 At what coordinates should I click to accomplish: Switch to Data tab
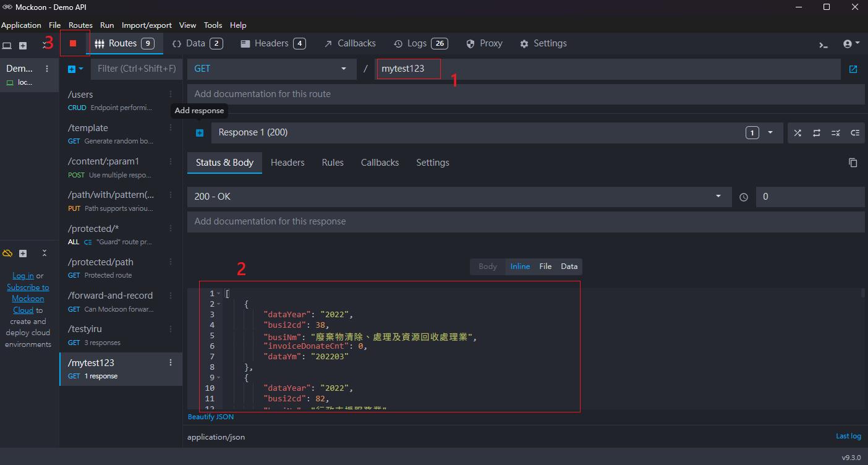tap(197, 43)
